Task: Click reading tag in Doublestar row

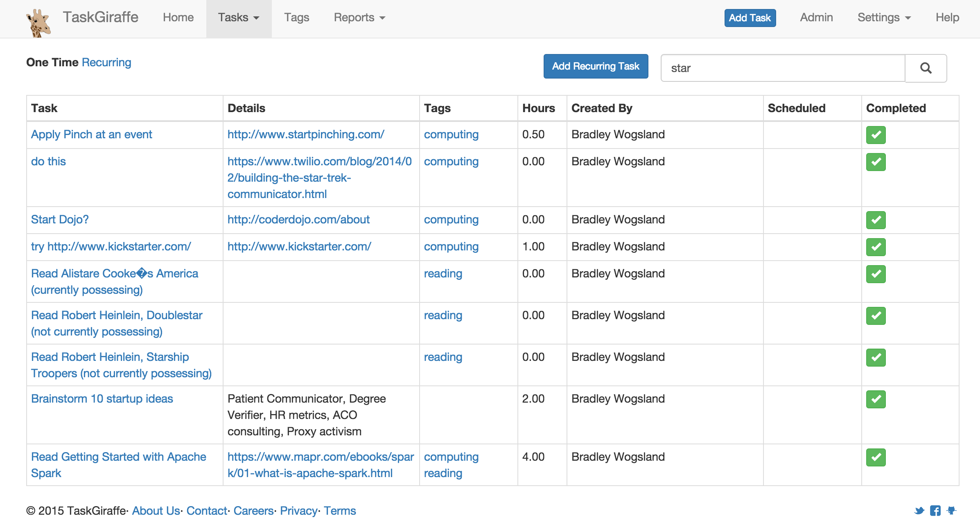Action: tap(443, 315)
